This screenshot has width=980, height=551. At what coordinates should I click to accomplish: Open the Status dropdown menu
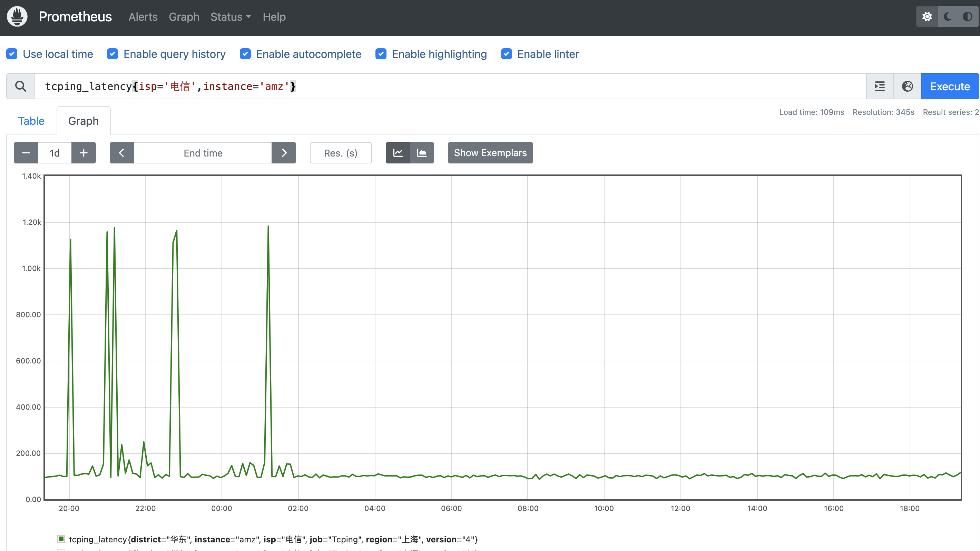tap(231, 17)
